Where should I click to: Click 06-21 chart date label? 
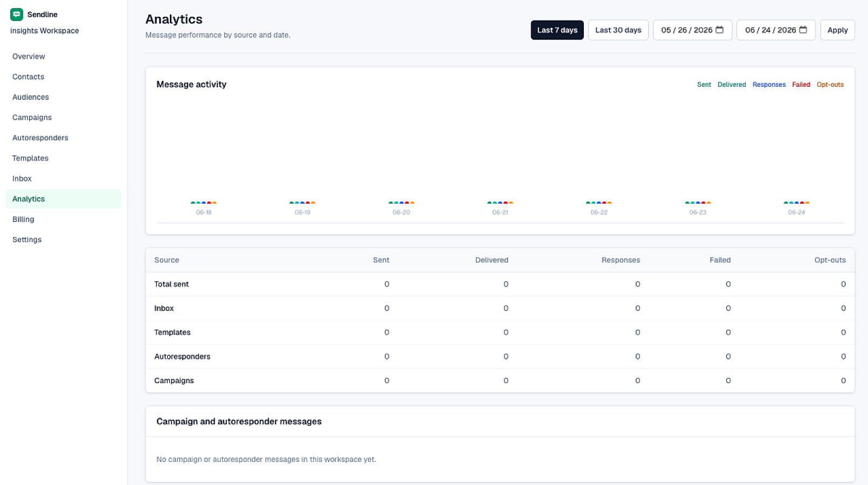500,212
